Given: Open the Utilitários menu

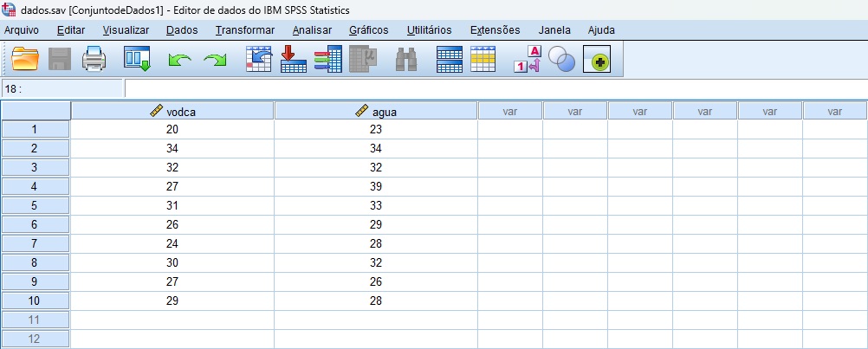Looking at the screenshot, I should [x=429, y=30].
